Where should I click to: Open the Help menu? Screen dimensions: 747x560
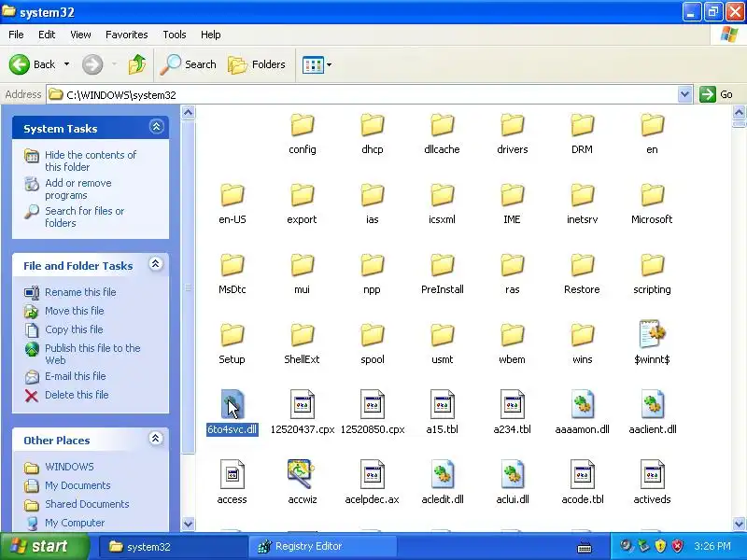[x=211, y=35]
